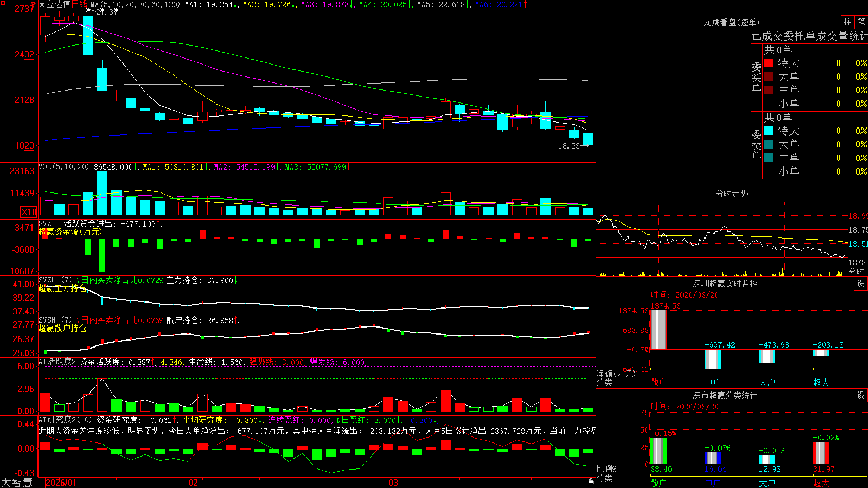Click the 散户 ratio bar showing 38.46

(x=659, y=451)
